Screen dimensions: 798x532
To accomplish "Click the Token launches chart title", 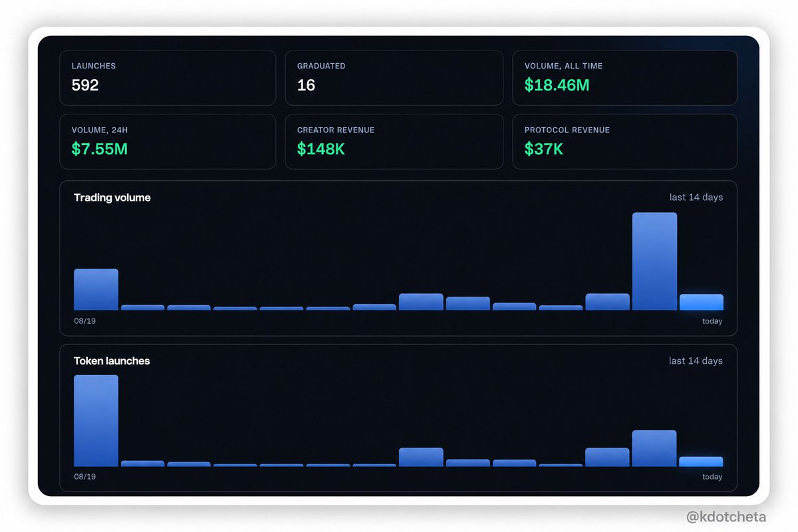I will pyautogui.click(x=112, y=361).
